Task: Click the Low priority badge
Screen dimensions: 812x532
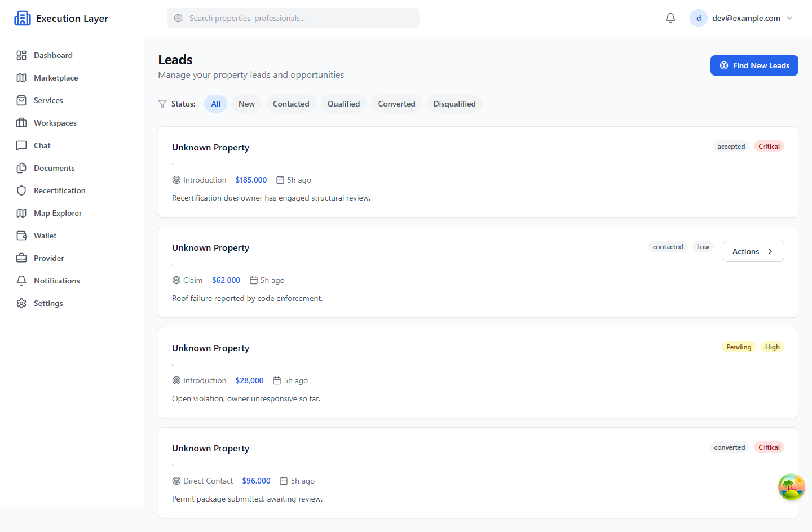Action: [703, 247]
